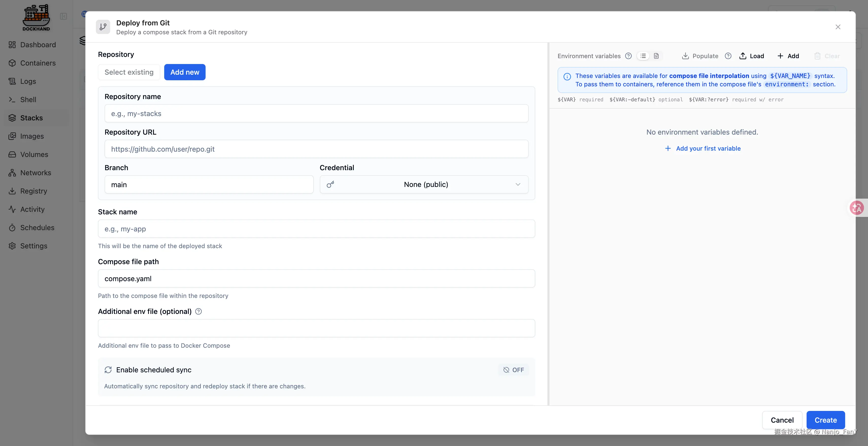The image size is (868, 446).
Task: Click the Stack name input field
Action: [316, 229]
